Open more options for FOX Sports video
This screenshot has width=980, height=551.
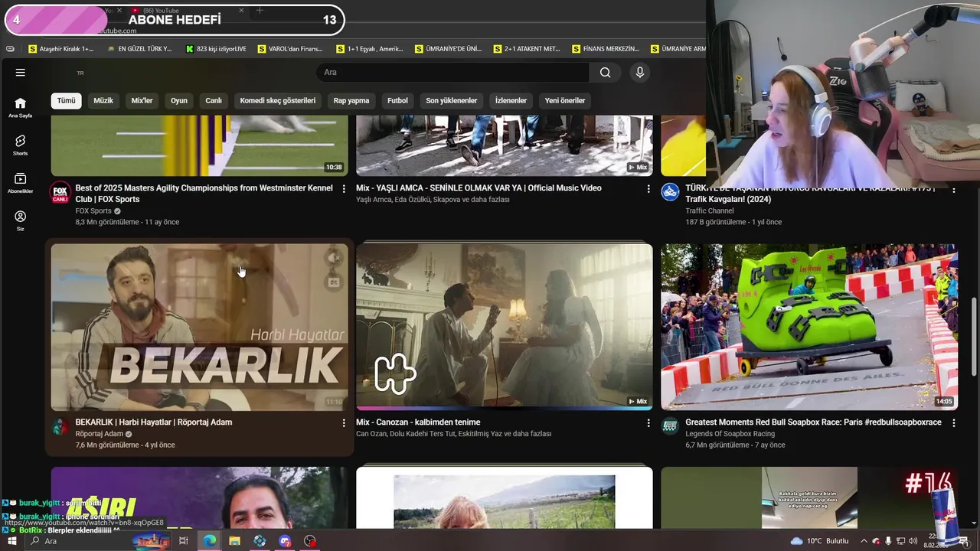pyautogui.click(x=343, y=188)
